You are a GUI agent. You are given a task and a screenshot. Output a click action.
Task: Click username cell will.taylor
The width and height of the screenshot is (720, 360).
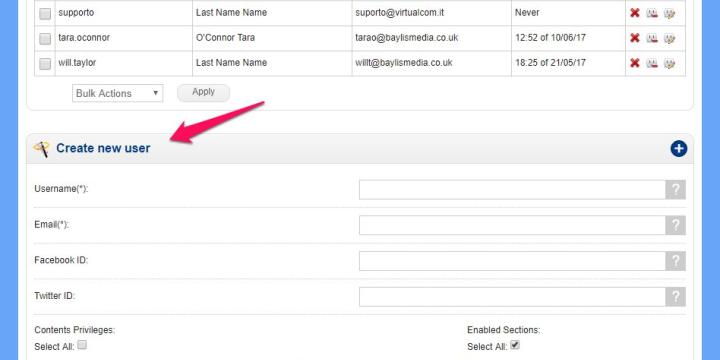77,62
